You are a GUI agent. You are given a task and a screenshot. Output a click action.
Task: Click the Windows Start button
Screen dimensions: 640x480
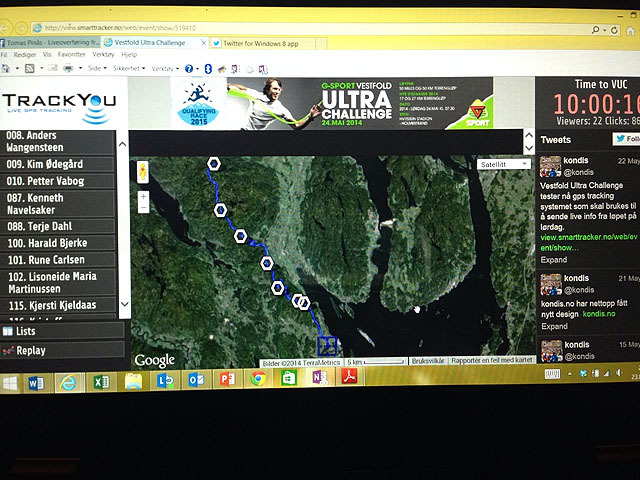click(10, 383)
